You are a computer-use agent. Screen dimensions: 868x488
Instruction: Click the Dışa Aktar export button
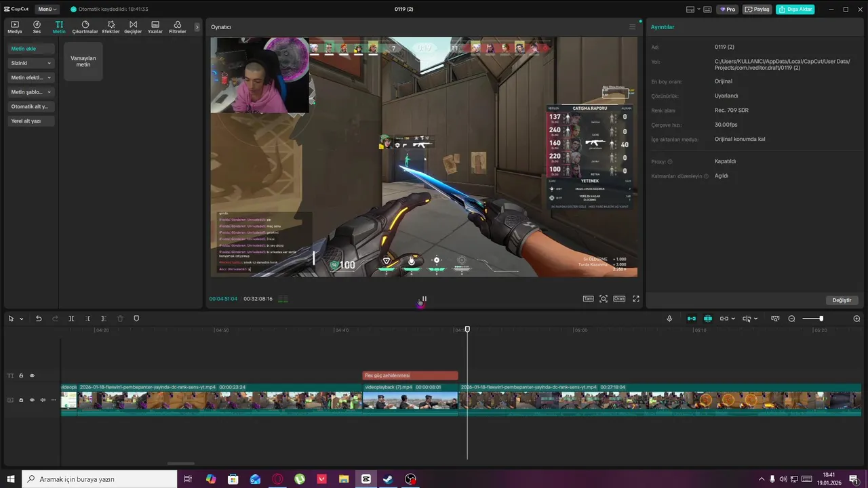tap(795, 9)
